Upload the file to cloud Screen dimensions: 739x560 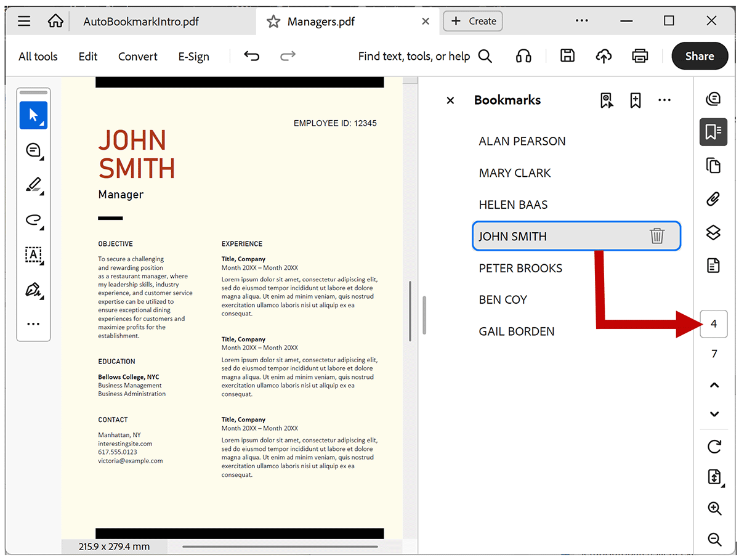point(604,56)
